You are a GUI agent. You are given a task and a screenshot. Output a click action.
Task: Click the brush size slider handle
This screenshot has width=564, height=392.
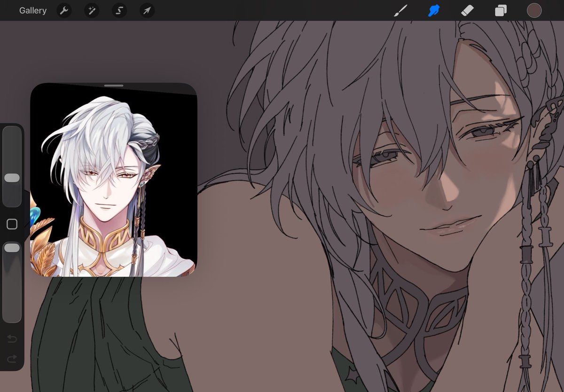[x=12, y=178]
